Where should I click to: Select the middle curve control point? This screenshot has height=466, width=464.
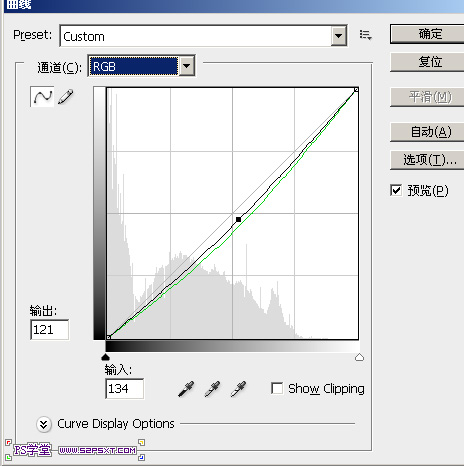pos(238,219)
